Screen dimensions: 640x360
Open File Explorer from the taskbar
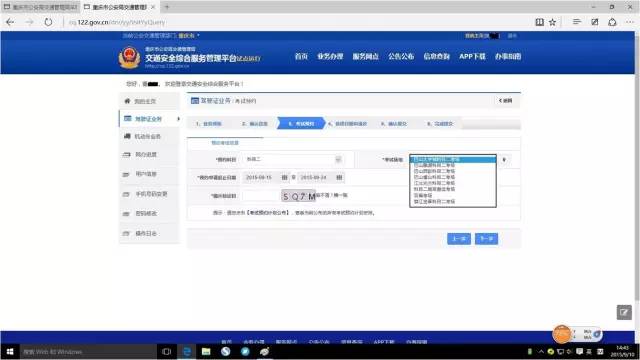(206, 351)
